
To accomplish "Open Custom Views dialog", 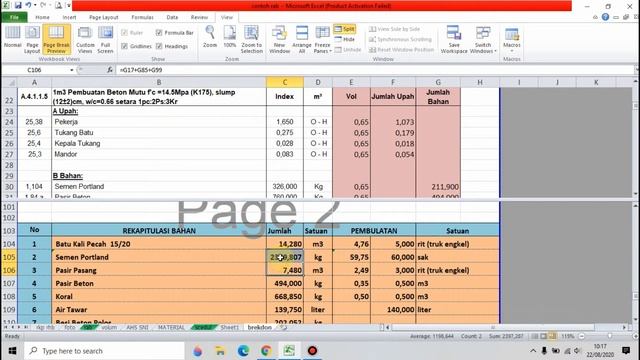I will click(x=85, y=40).
